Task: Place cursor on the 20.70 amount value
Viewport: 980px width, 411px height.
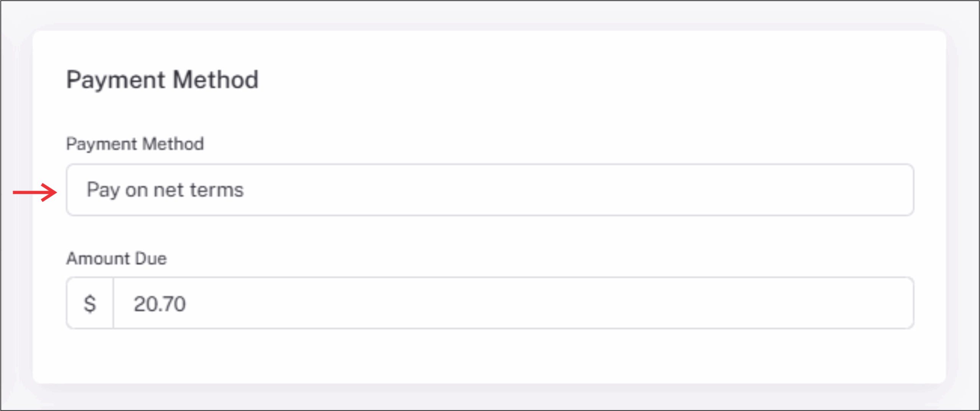Action: coord(160,304)
